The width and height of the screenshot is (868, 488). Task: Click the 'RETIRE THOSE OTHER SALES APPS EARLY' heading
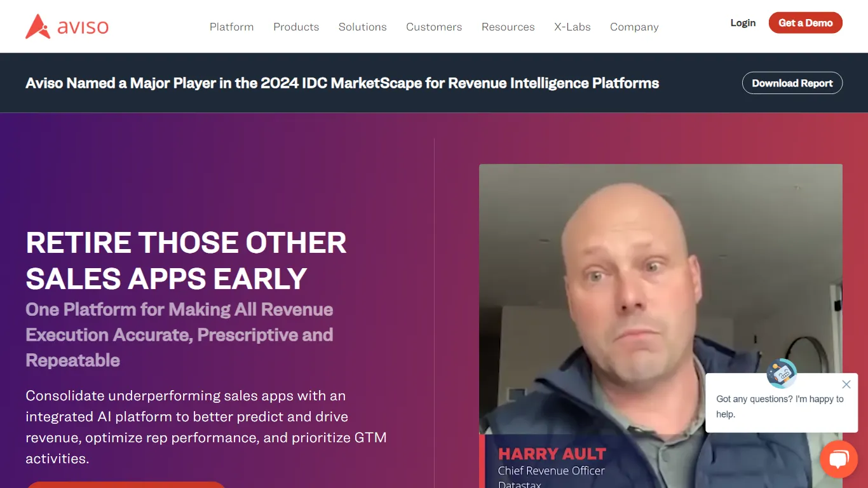tap(186, 261)
